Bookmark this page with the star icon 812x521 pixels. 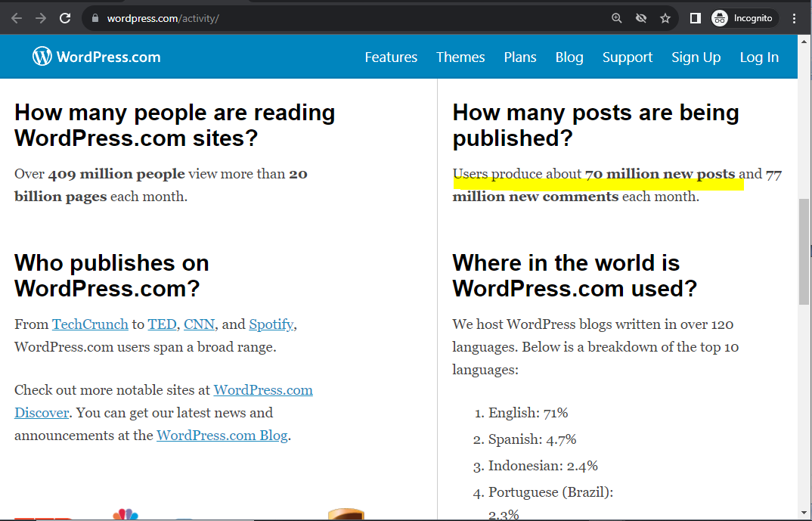665,18
